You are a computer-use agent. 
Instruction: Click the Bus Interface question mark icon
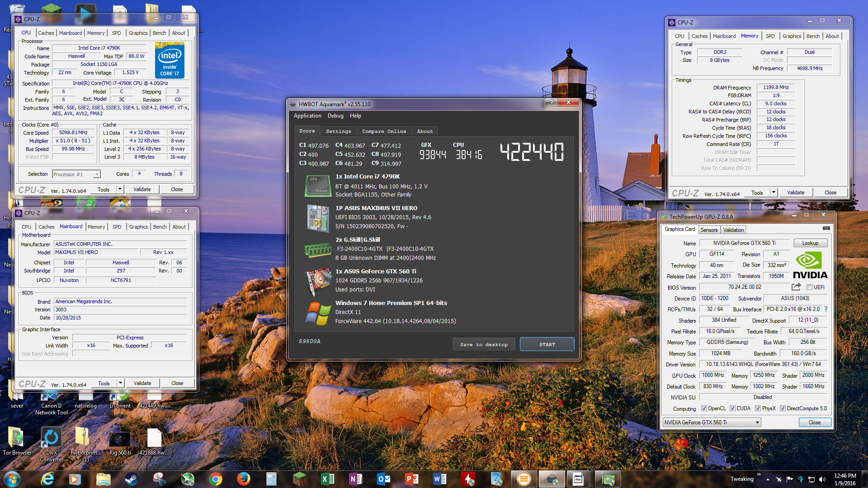(x=826, y=309)
